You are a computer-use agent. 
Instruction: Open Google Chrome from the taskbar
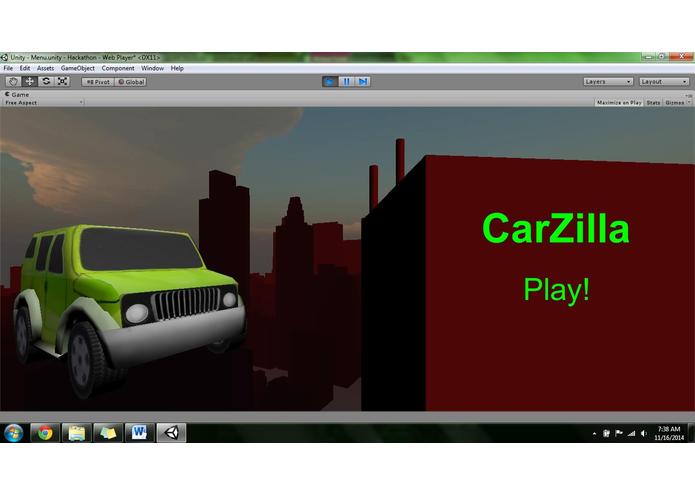tap(45, 432)
